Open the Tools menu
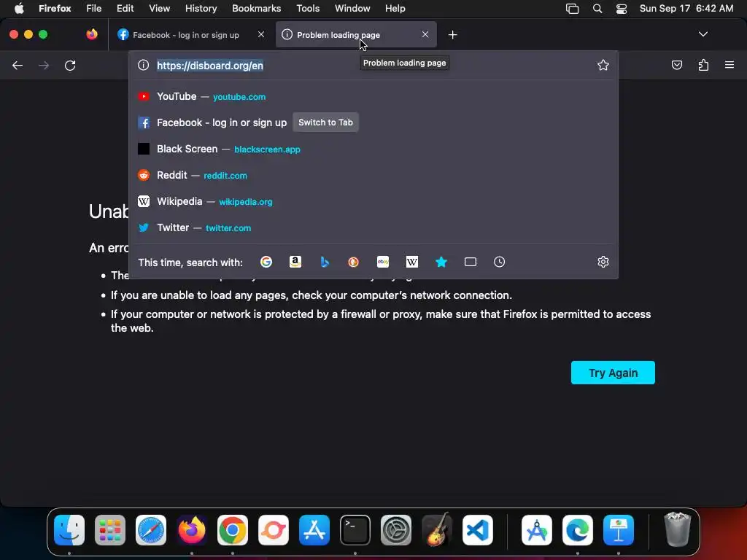The width and height of the screenshot is (747, 560). coord(308,9)
